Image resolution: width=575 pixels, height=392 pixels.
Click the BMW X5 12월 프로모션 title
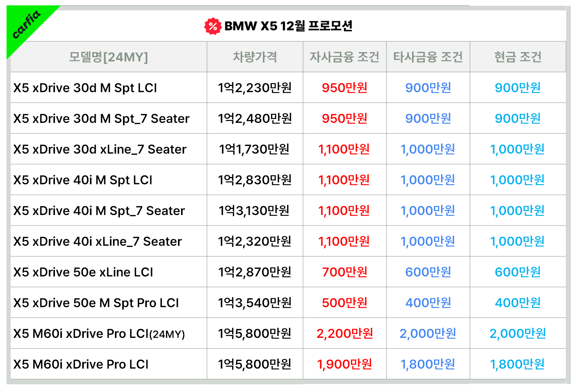288,26
